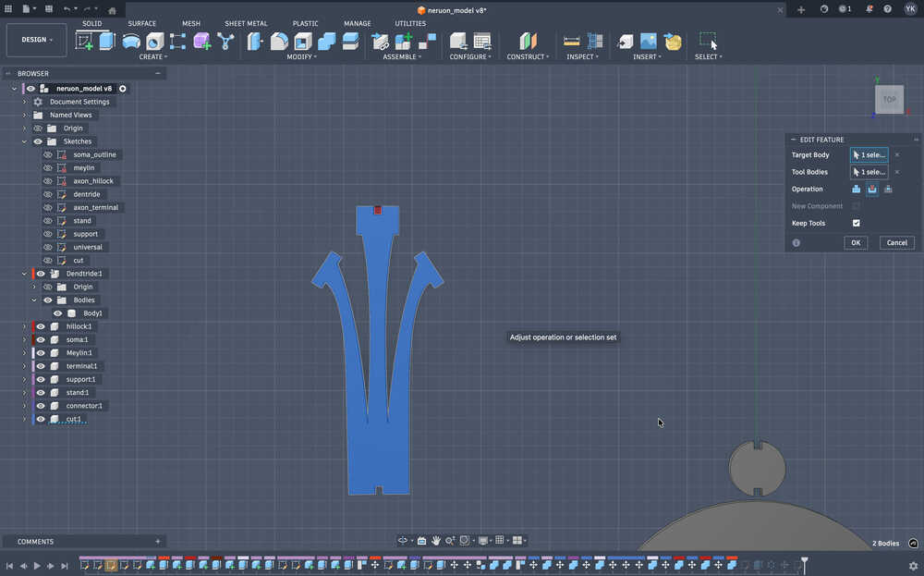
Task: Switch to the PLASTIC tab
Action: pos(305,24)
